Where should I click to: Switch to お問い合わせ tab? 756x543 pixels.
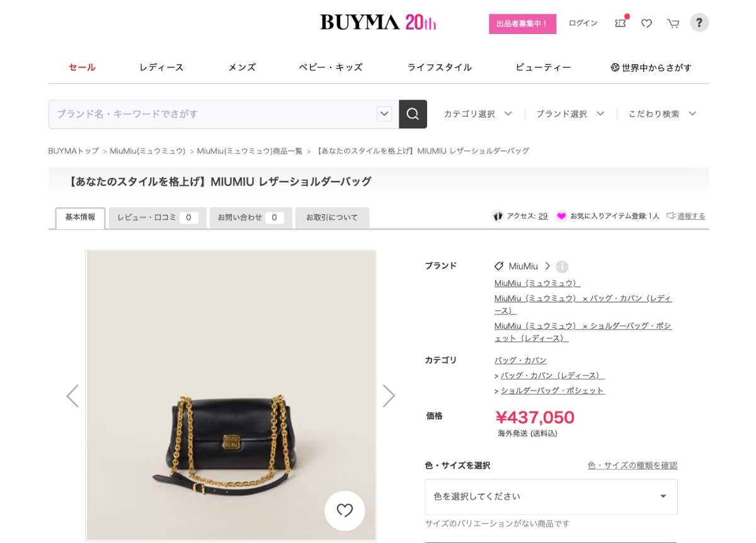(x=251, y=217)
